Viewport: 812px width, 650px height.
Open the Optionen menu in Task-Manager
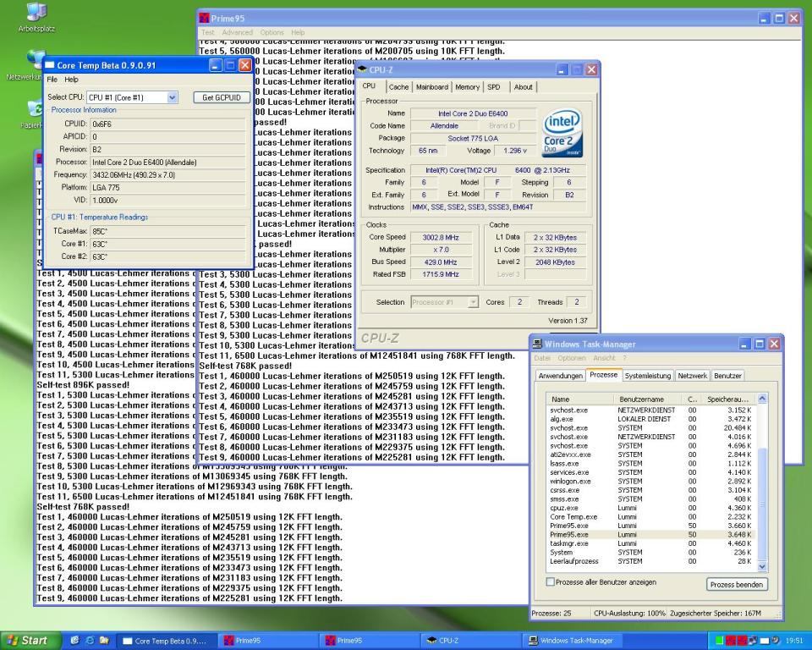572,358
